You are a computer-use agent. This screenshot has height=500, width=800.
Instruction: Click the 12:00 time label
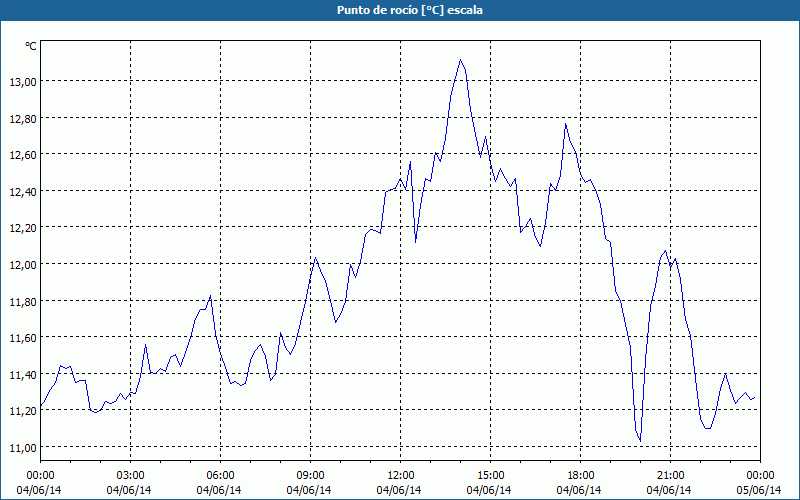401,476
